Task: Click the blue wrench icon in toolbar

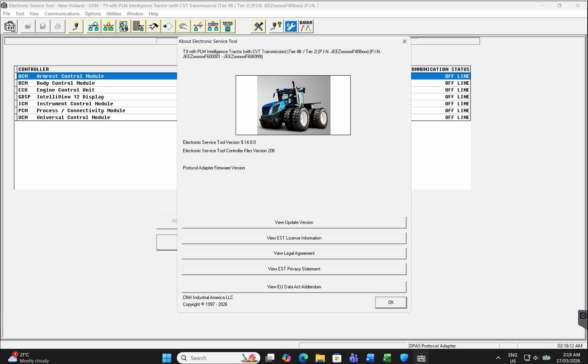Action: pos(291,26)
